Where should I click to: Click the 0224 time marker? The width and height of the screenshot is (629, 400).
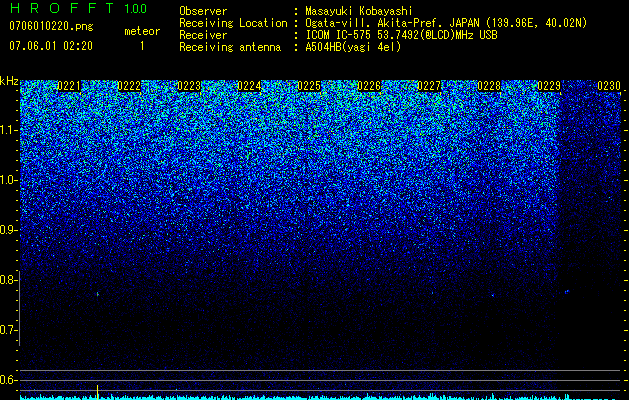coord(249,86)
